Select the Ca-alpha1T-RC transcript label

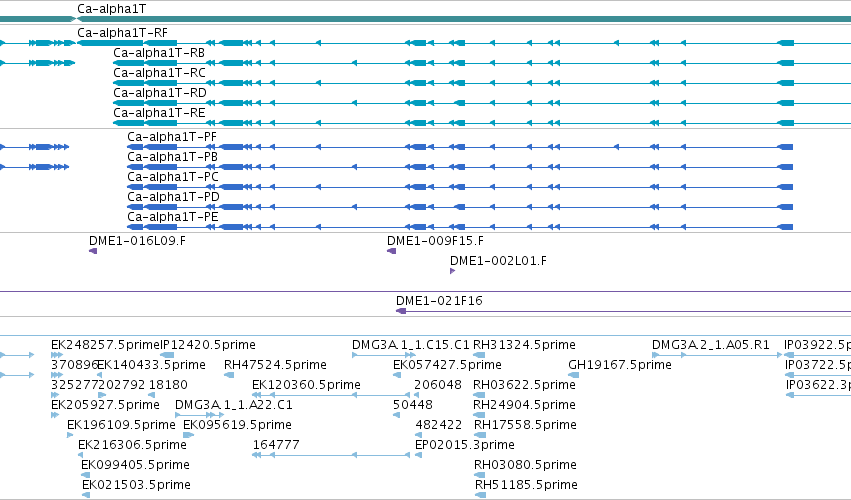coord(159,73)
